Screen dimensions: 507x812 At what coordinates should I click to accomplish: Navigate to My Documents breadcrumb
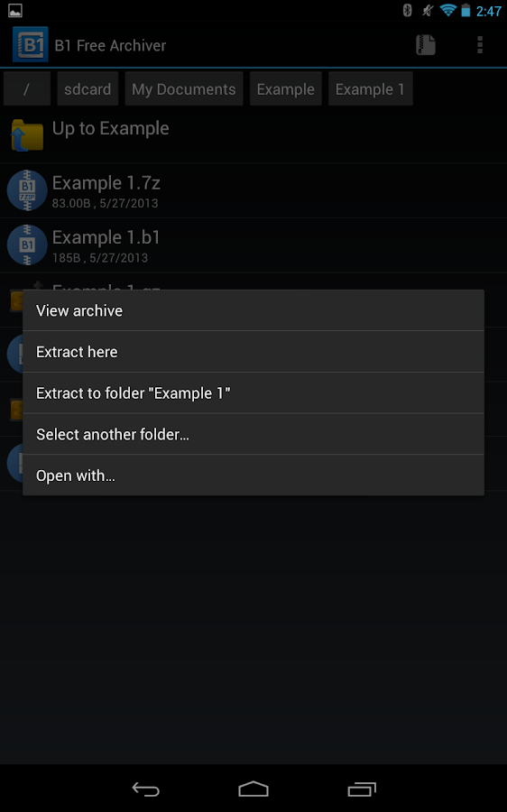(x=184, y=89)
